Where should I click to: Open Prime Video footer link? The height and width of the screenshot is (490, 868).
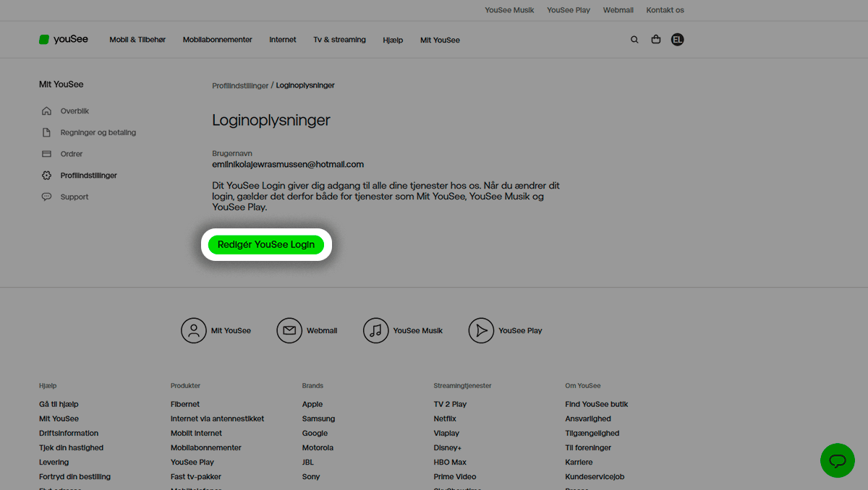click(454, 476)
